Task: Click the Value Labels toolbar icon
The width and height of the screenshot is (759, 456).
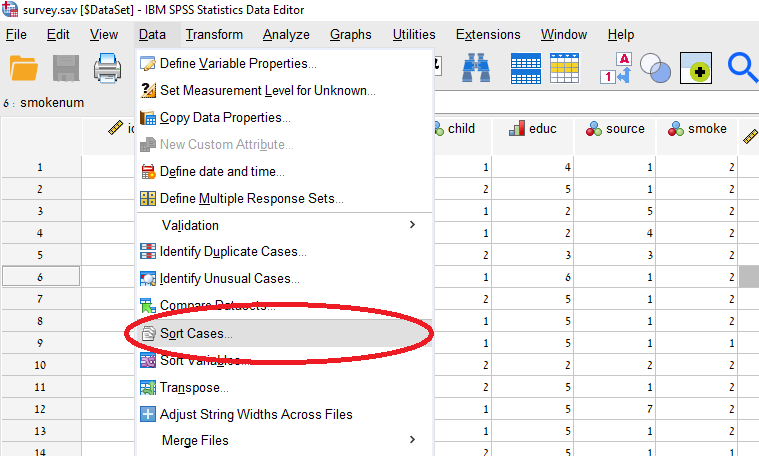Action: tap(615, 69)
